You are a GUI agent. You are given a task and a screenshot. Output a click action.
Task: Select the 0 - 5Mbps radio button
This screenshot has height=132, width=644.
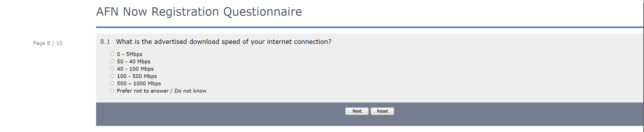click(x=112, y=54)
